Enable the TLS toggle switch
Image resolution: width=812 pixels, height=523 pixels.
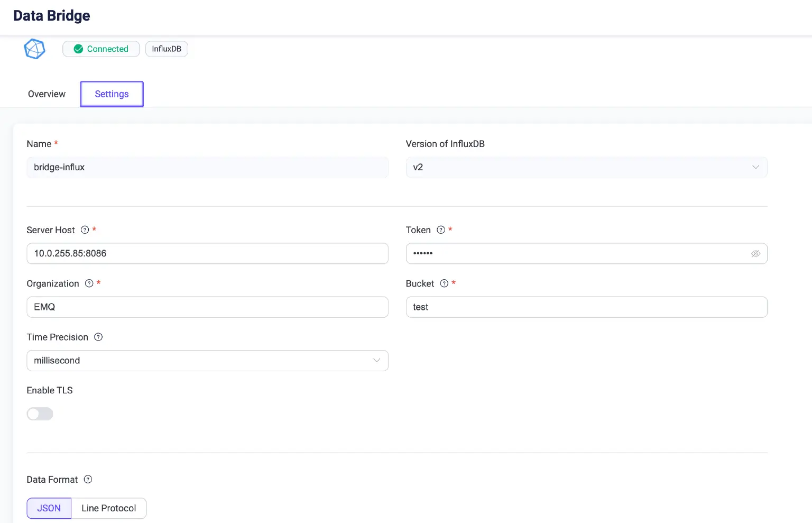click(x=40, y=414)
